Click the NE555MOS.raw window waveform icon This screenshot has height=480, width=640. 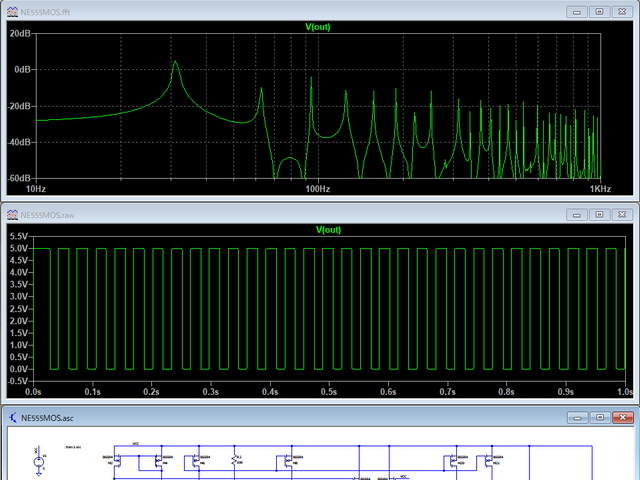(x=13, y=215)
